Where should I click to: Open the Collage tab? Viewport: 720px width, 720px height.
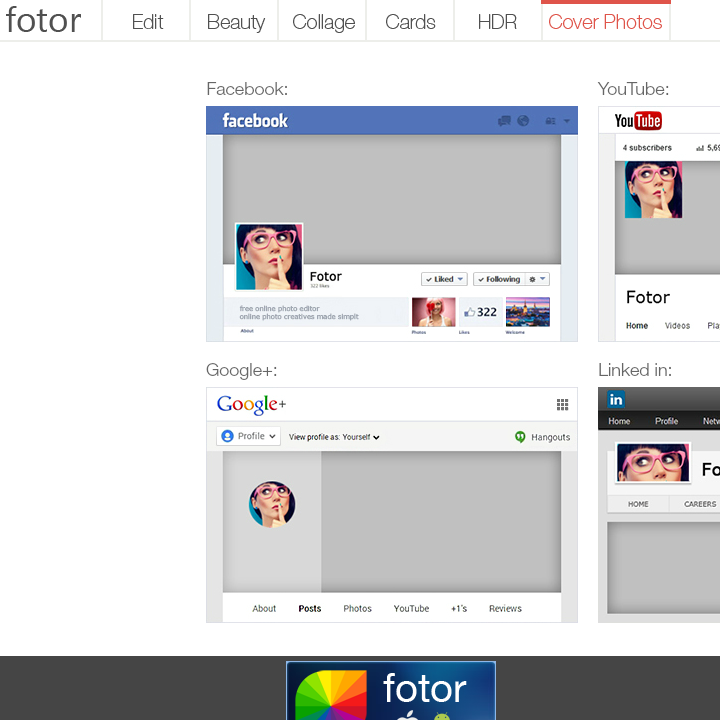323,22
